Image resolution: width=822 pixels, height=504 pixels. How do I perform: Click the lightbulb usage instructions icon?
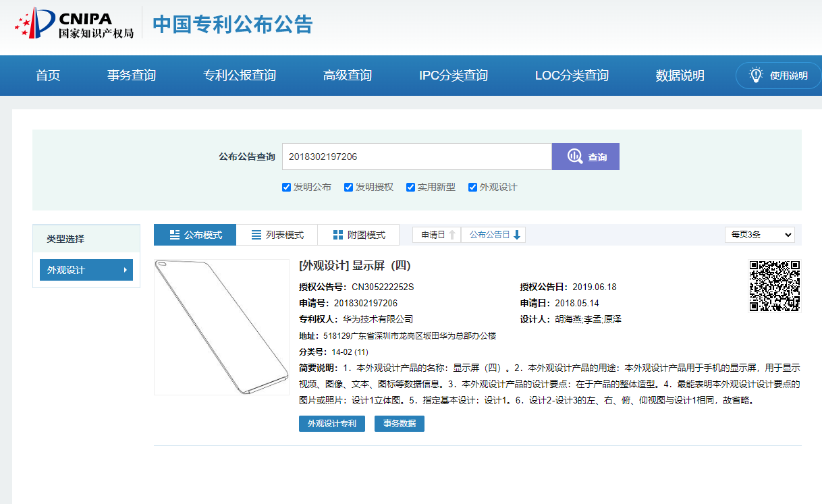(x=756, y=75)
